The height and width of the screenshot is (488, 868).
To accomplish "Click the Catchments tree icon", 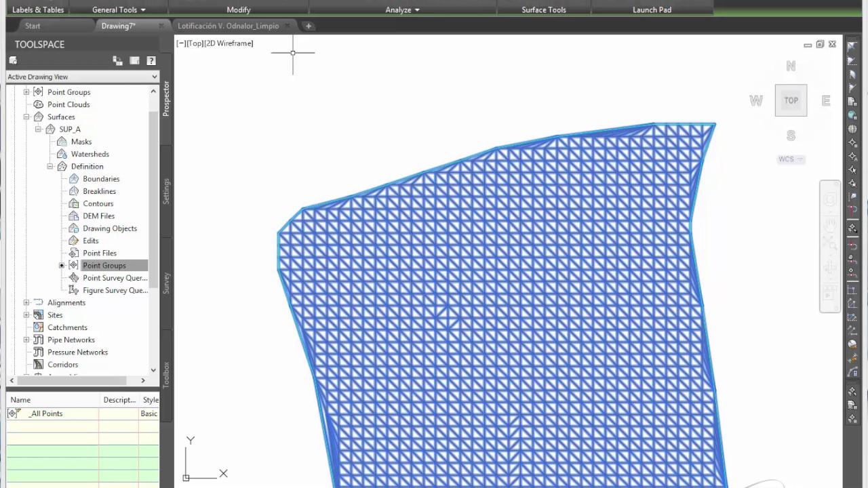I will click(39, 327).
